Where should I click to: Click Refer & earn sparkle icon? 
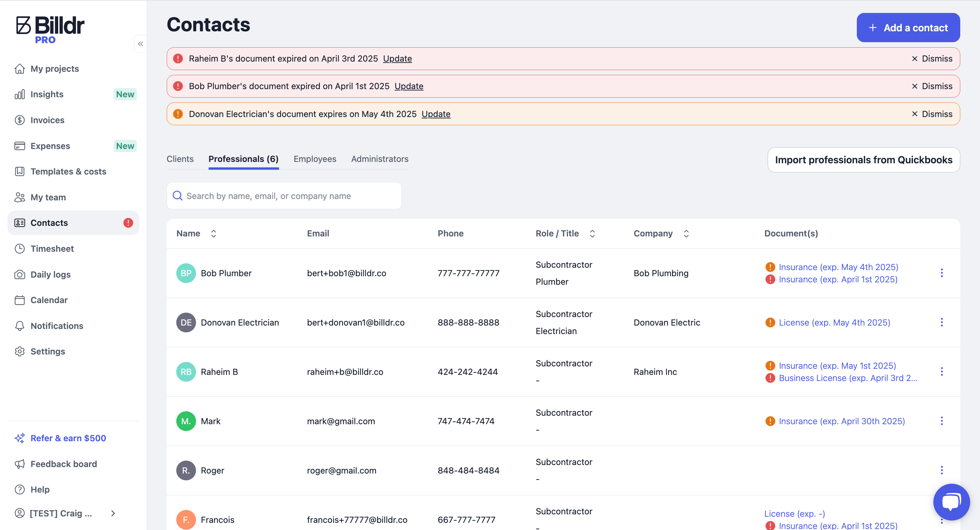click(x=20, y=438)
